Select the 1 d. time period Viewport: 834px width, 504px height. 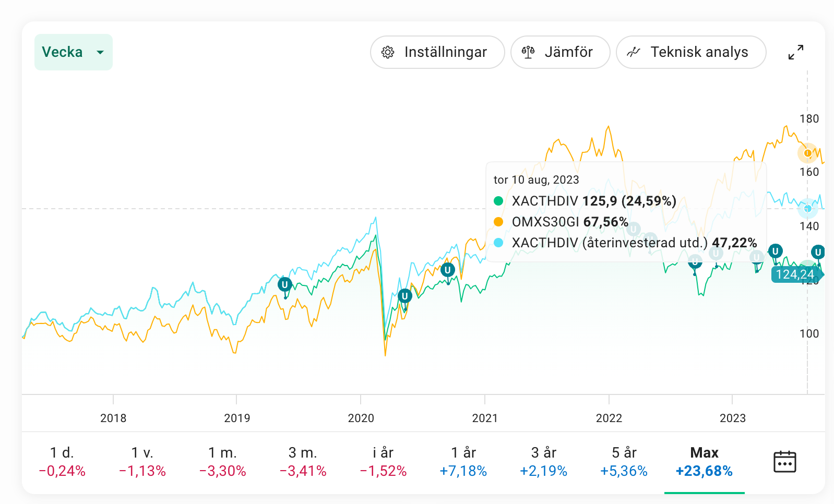[62, 462]
